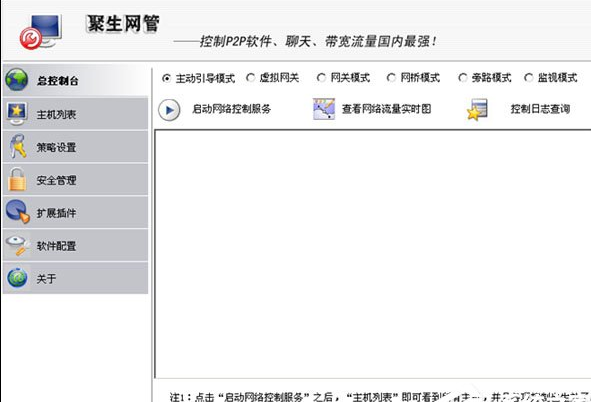The width and height of the screenshot is (591, 402).
Task: Click the 聚生网管 monitor logo
Action: [41, 32]
